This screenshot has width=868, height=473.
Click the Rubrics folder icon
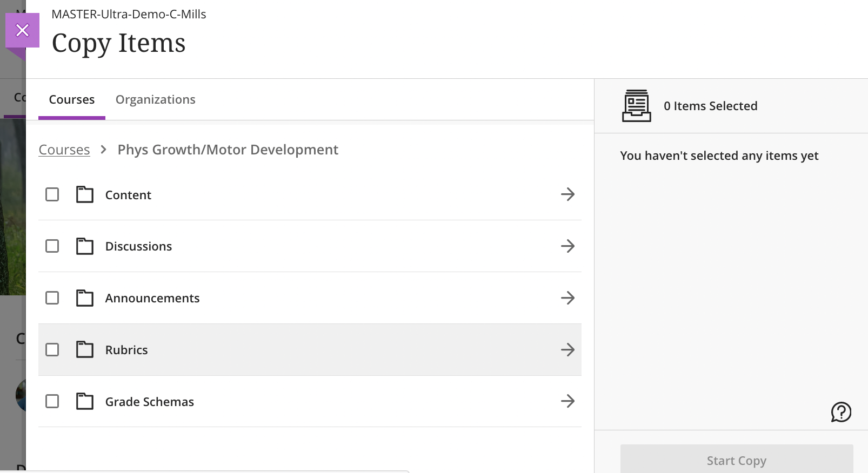84,350
